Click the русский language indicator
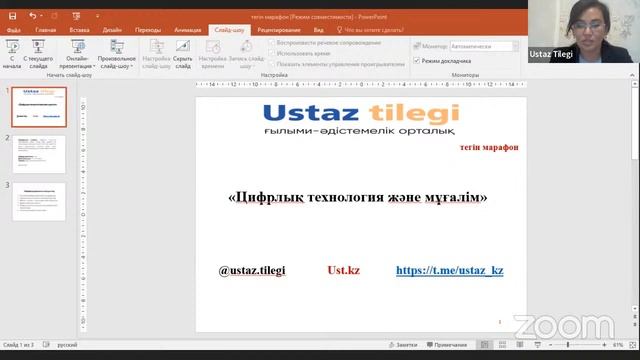 coord(67,345)
